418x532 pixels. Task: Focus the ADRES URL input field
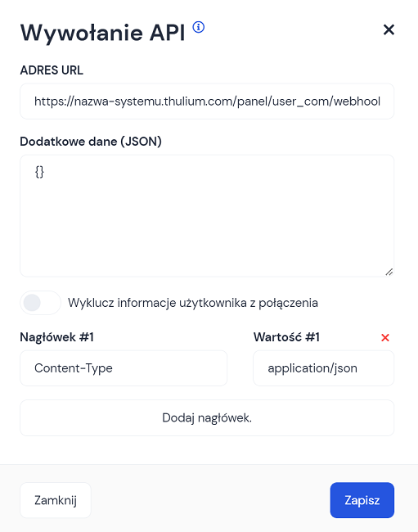(x=207, y=101)
